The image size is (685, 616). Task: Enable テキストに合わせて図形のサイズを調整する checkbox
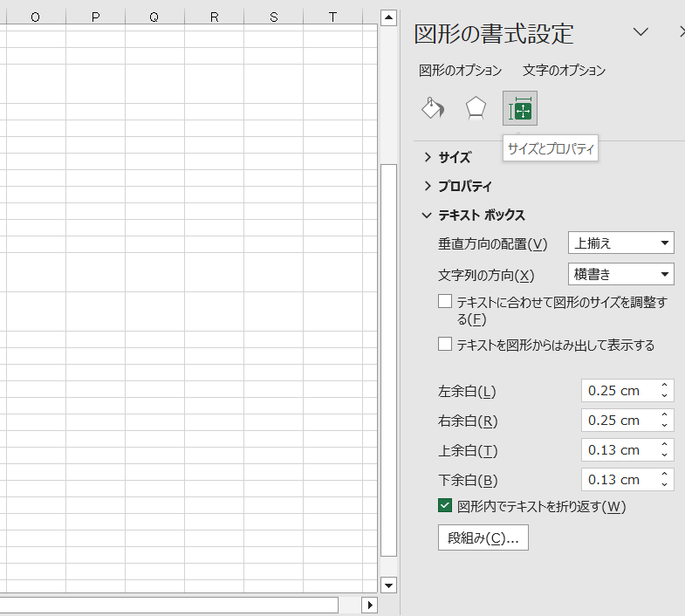[445, 301]
